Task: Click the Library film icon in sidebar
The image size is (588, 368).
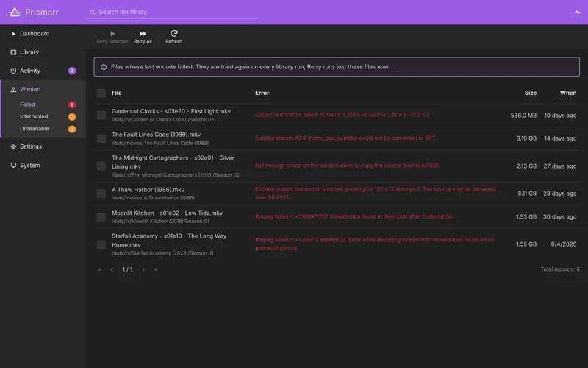Action: pos(13,52)
